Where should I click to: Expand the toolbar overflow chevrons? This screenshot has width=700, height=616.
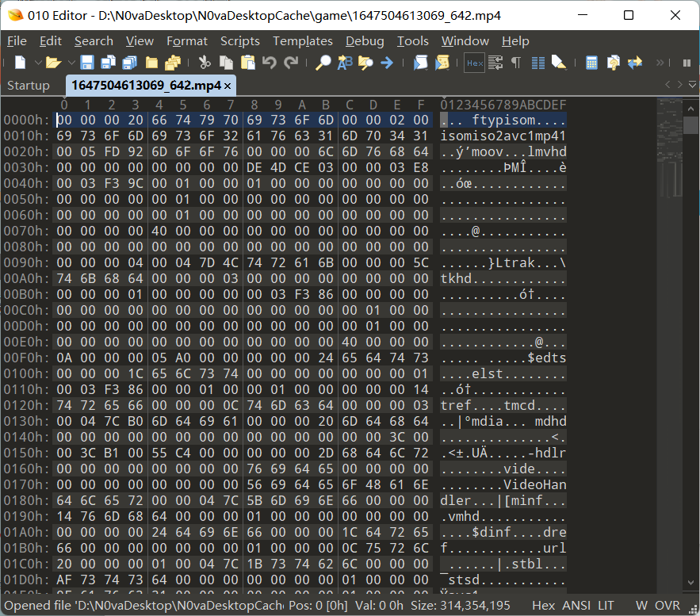pos(660,63)
